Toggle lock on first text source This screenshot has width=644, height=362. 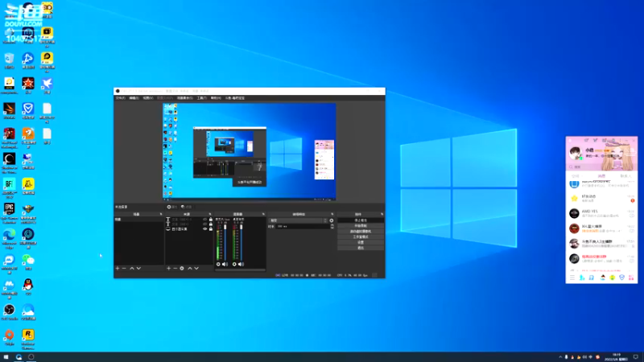(x=211, y=220)
